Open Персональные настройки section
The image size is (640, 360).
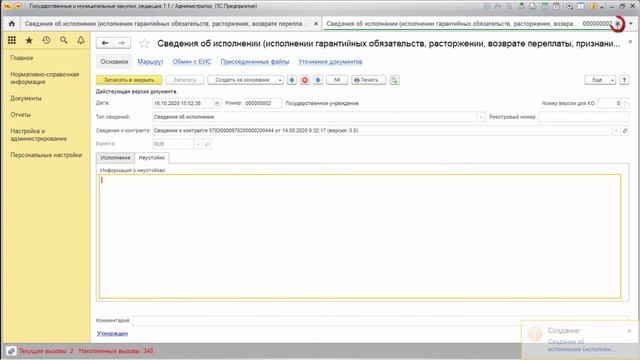46,155
